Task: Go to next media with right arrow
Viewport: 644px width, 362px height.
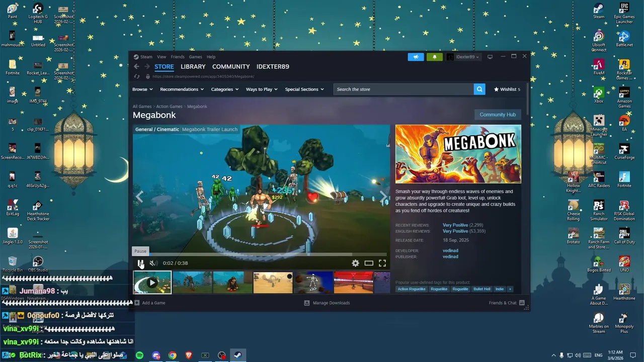Action: pos(383,197)
